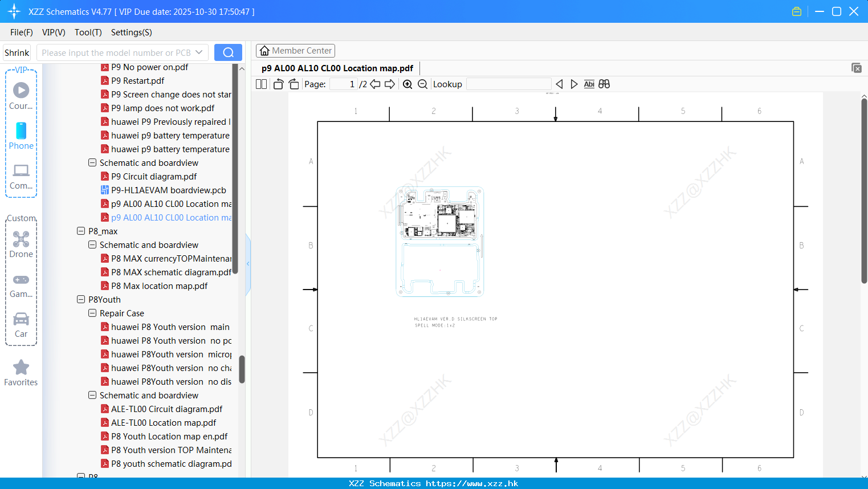
Task: Select the p9 AL00 AL10 CL00 Location map.pdf tab
Action: (337, 68)
